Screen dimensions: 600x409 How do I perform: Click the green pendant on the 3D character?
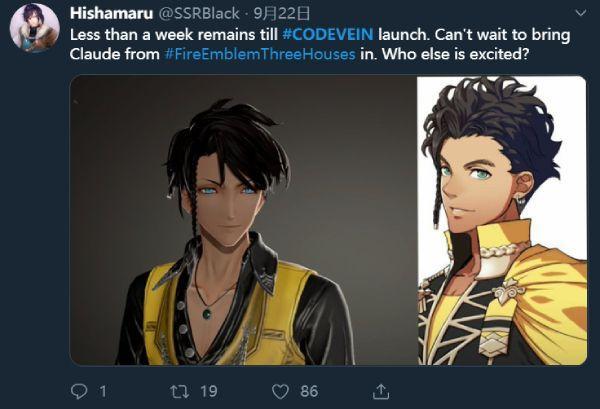pos(207,314)
